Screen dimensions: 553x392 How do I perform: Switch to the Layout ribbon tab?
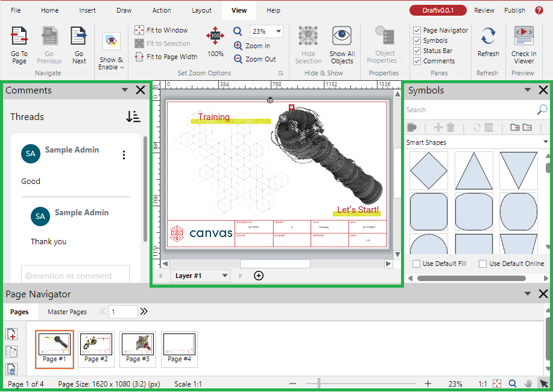201,10
